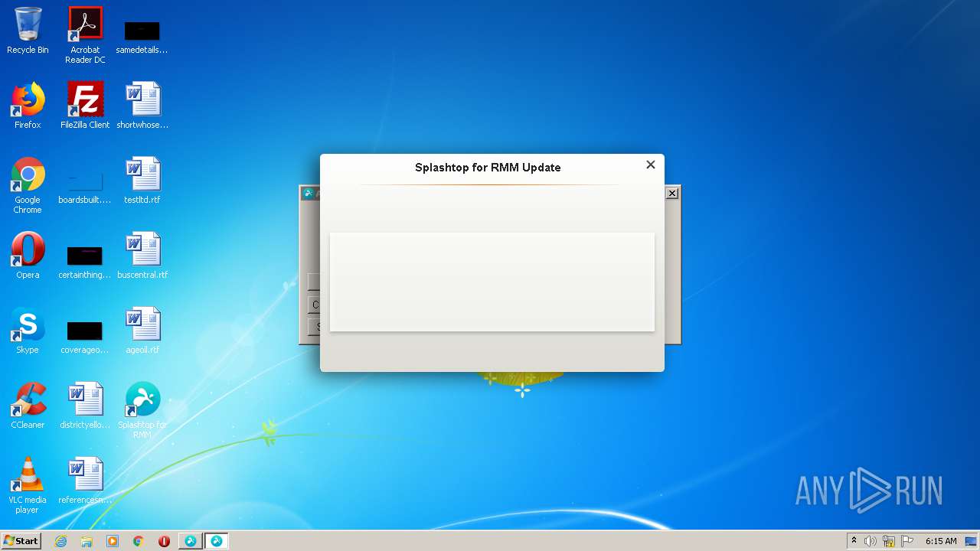Launch FileZilla Client shortcut
This screenshot has height=551, width=980.
85,106
